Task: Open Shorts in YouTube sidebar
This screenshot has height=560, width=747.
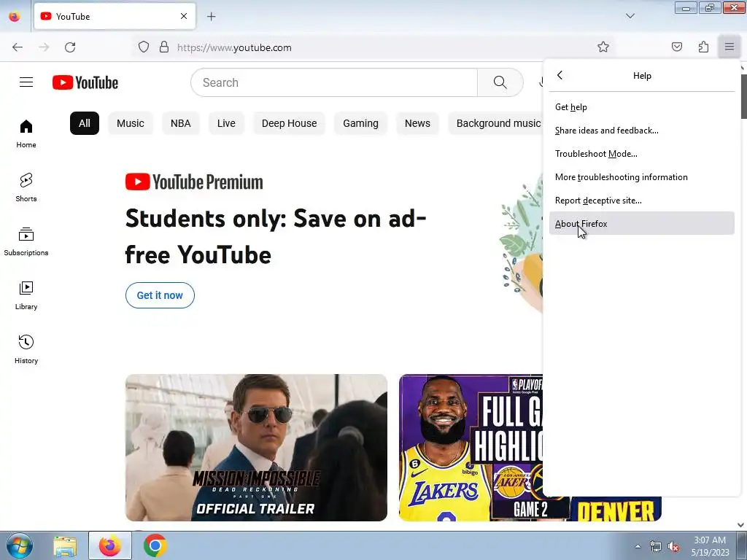Action: [26, 187]
